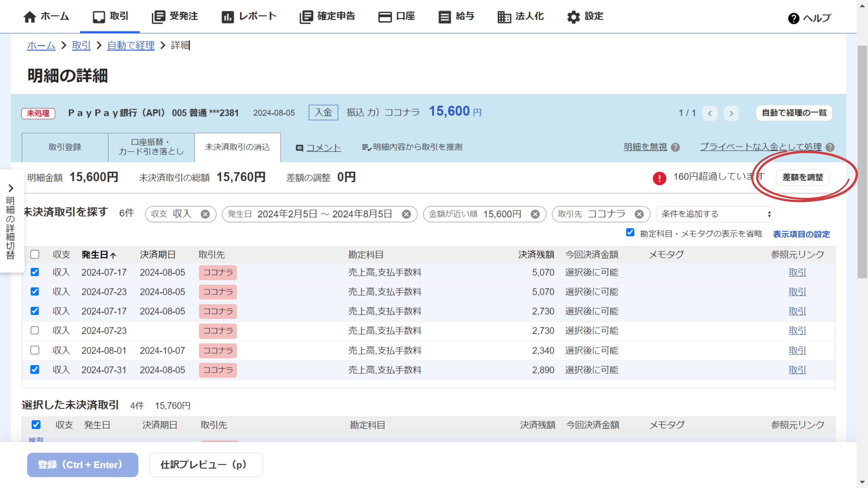Open the レポート chart icon menu
Viewport: 868px width, 488px height.
227,17
